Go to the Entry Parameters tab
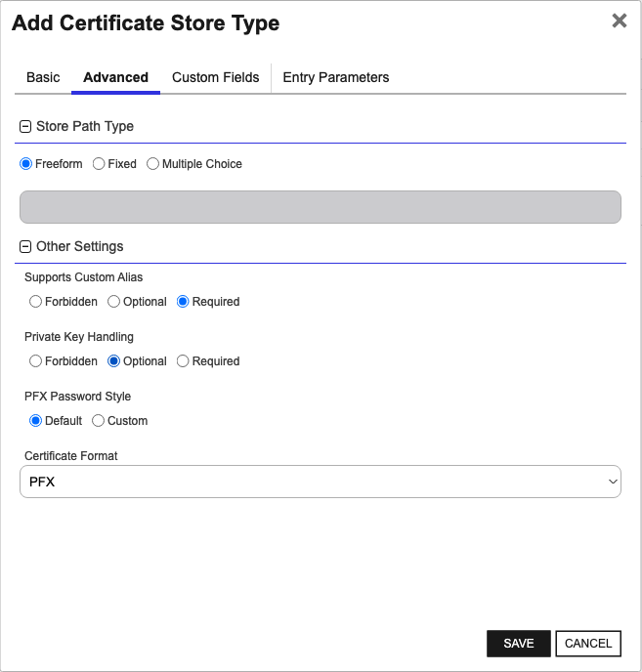This screenshot has width=642, height=672. [336, 77]
